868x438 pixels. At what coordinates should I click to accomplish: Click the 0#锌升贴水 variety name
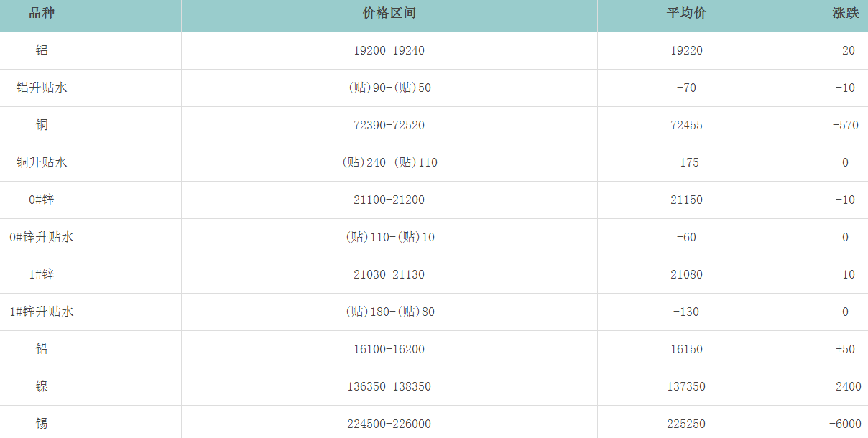pos(42,237)
